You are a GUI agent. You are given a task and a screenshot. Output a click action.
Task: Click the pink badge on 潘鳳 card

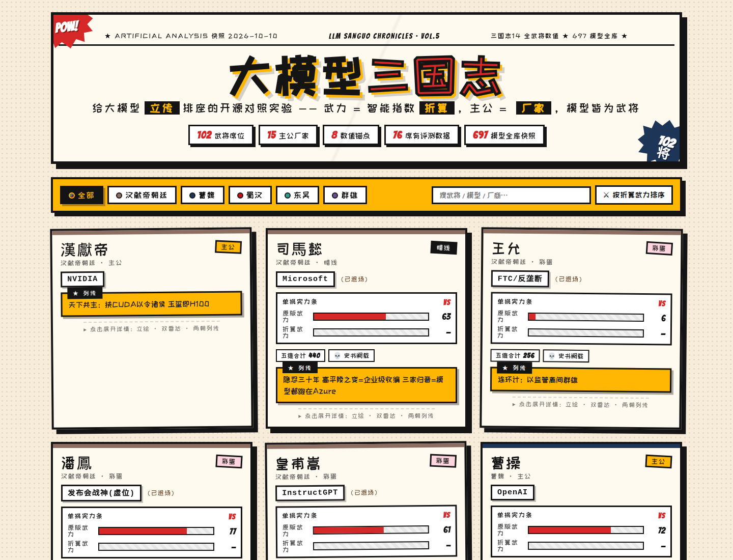[229, 461]
